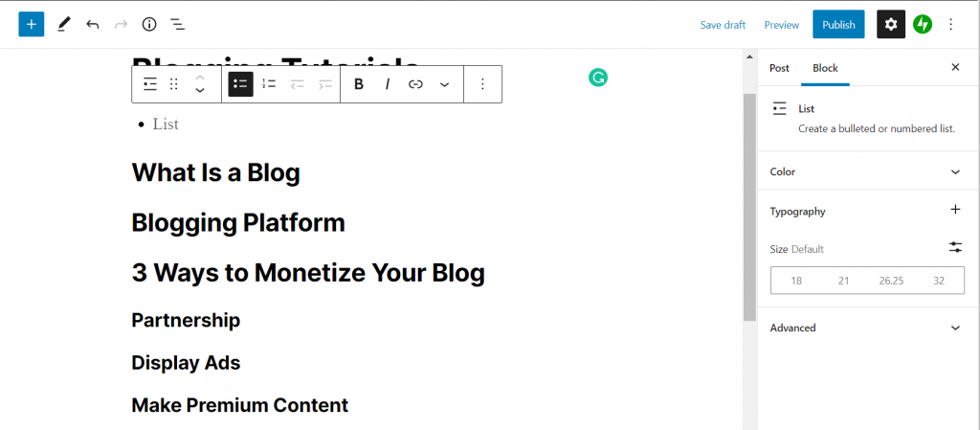Click the Publish button

click(838, 24)
